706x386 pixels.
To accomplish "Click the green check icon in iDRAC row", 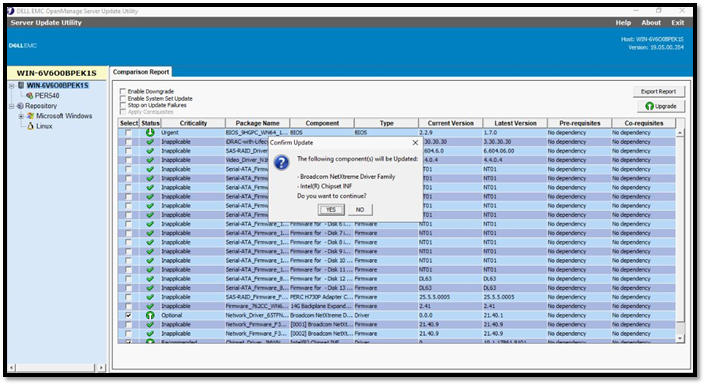I will pyautogui.click(x=150, y=142).
